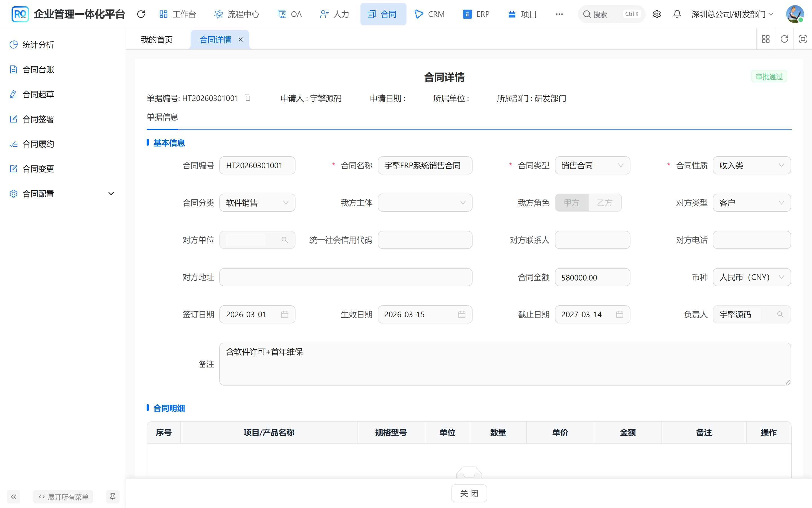Click the 合同台账 document icon
The width and height of the screenshot is (812, 508).
[14, 69]
